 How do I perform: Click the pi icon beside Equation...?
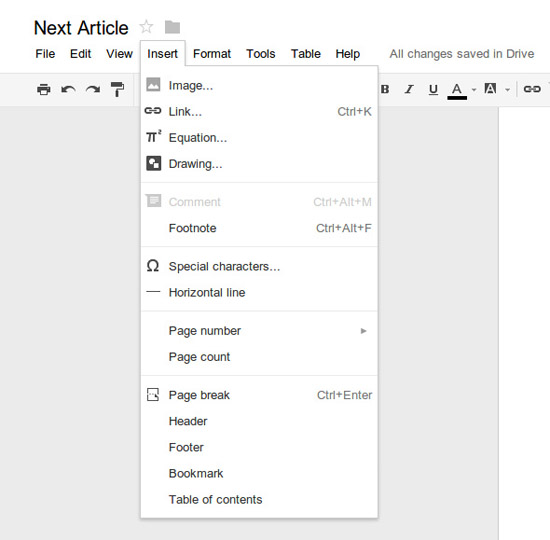pyautogui.click(x=153, y=136)
